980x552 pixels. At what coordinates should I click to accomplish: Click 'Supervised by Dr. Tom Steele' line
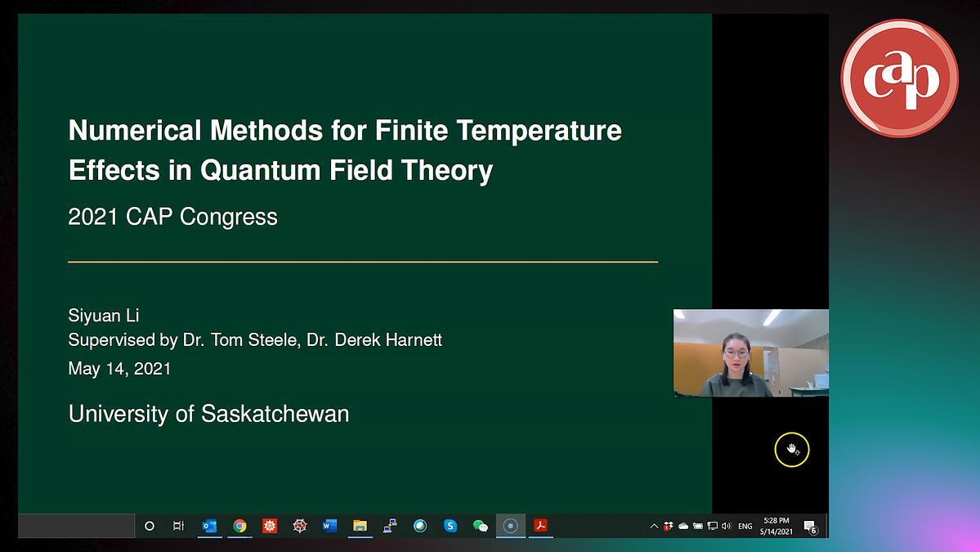tap(255, 339)
